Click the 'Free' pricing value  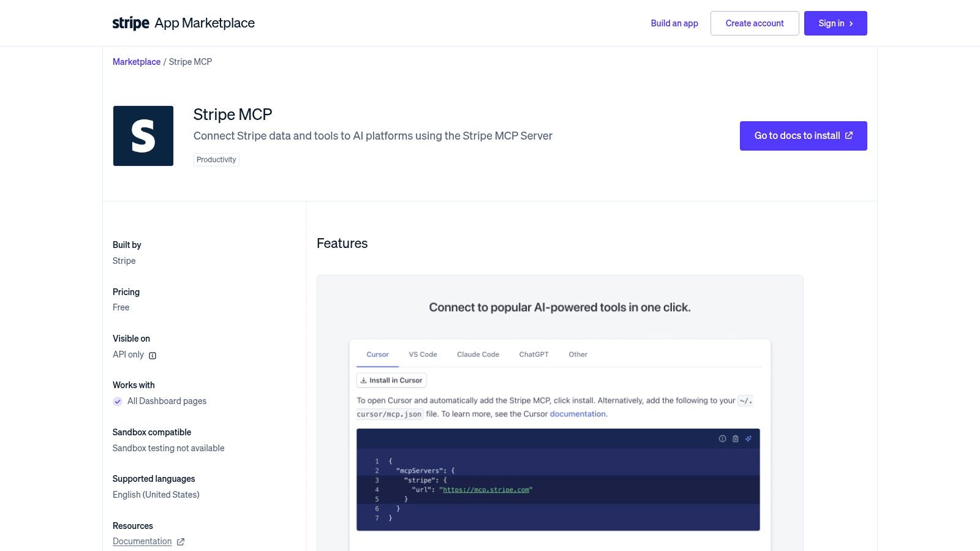(121, 307)
